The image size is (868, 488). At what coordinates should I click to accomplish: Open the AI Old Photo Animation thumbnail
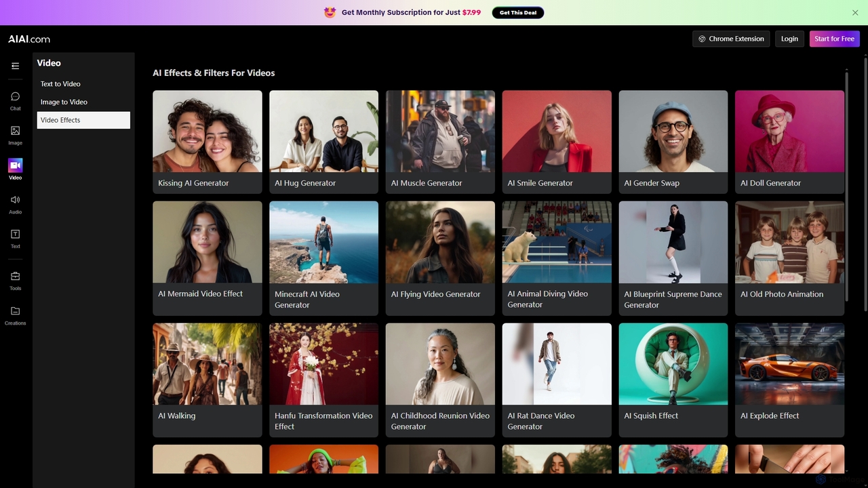pyautogui.click(x=790, y=242)
